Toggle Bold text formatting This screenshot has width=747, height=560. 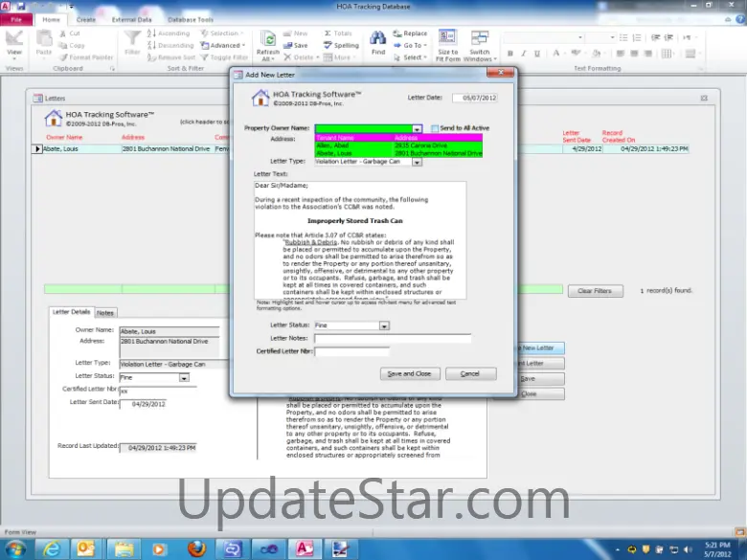pyautogui.click(x=510, y=54)
